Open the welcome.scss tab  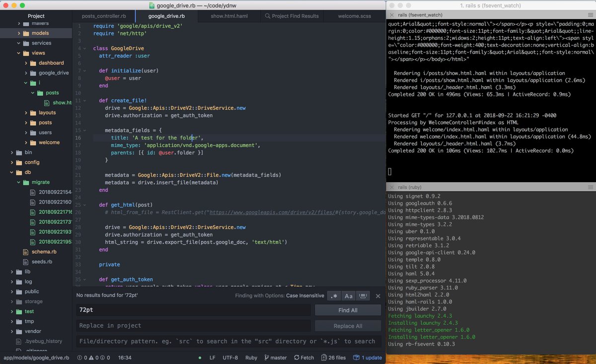click(354, 16)
